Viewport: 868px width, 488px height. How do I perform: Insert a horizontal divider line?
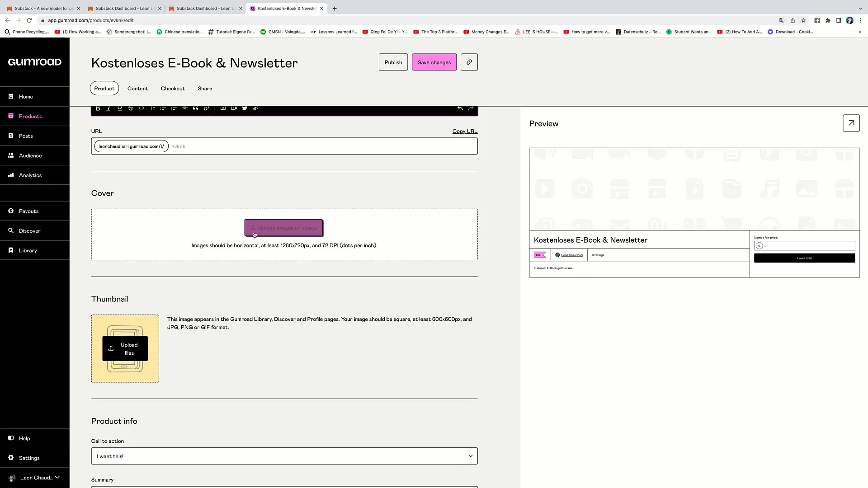[185, 108]
